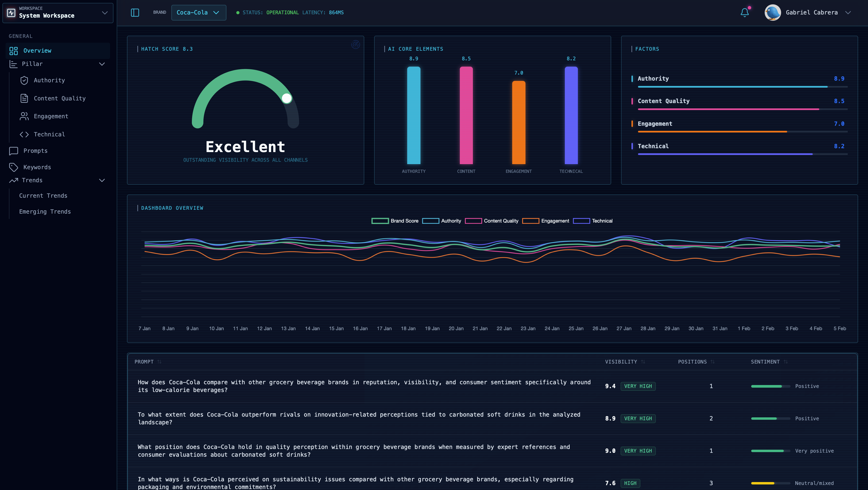Click the Engagement factor row
The image size is (868, 490).
click(739, 126)
